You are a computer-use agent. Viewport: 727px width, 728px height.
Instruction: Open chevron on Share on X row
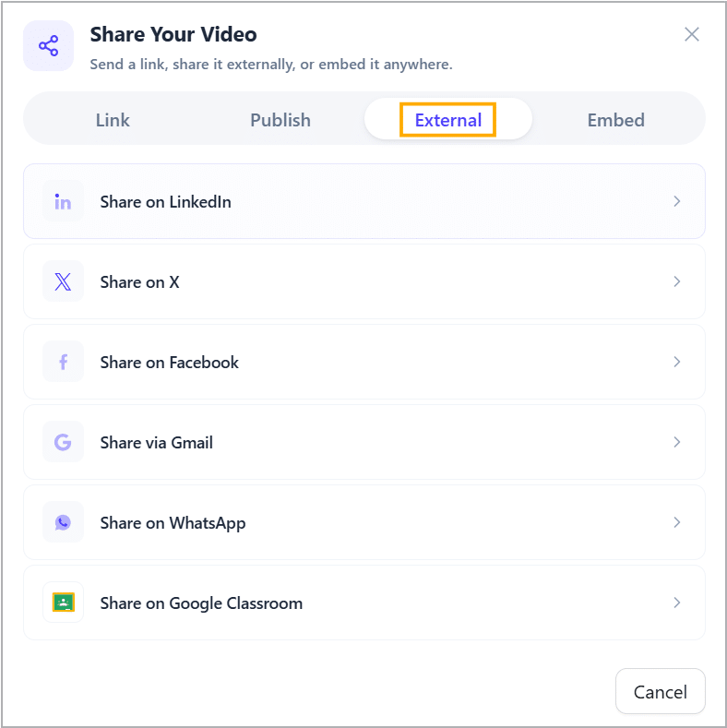point(677,281)
